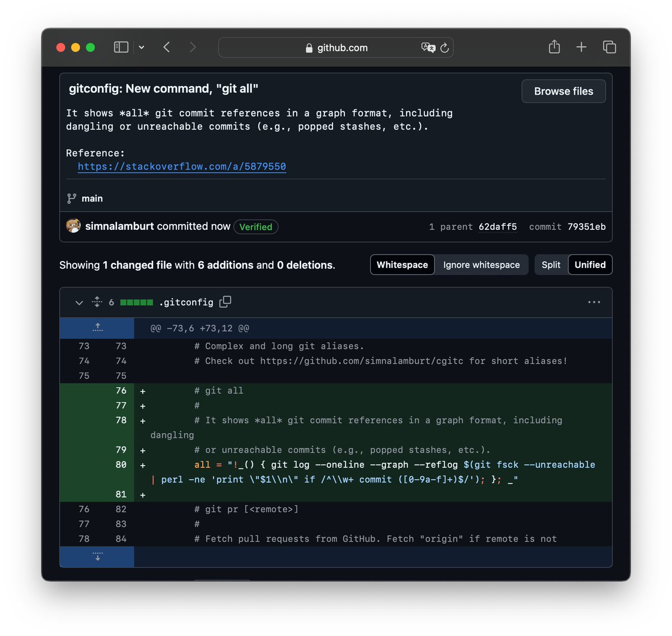Open the simnalamburt author link

119,226
